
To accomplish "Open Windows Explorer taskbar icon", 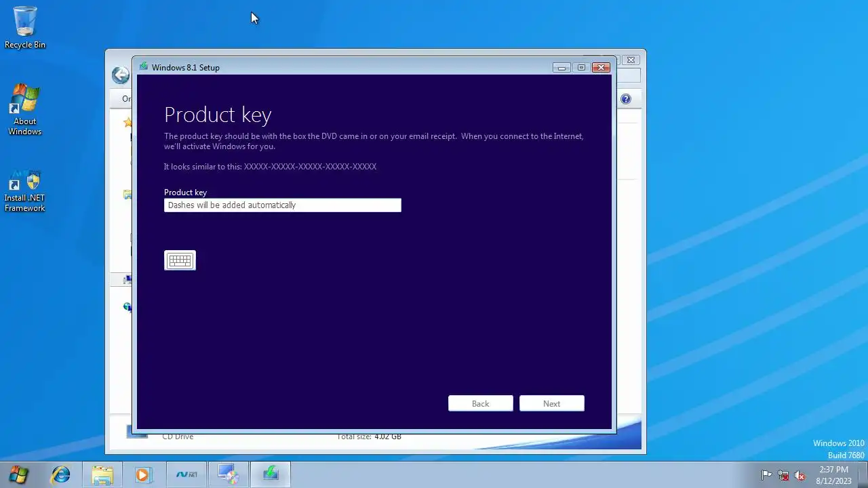I will coord(102,474).
